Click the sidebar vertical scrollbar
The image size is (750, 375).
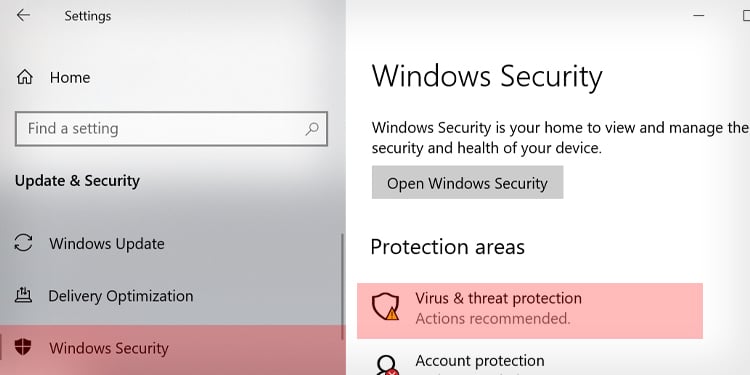pos(342,287)
